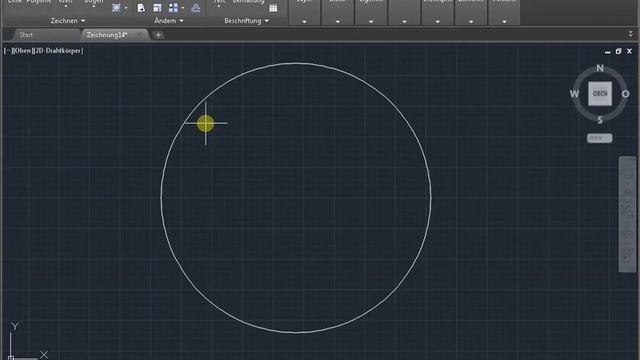This screenshot has height=360, width=640.
Task: Click the faded navigation bar
Action: 627,214
